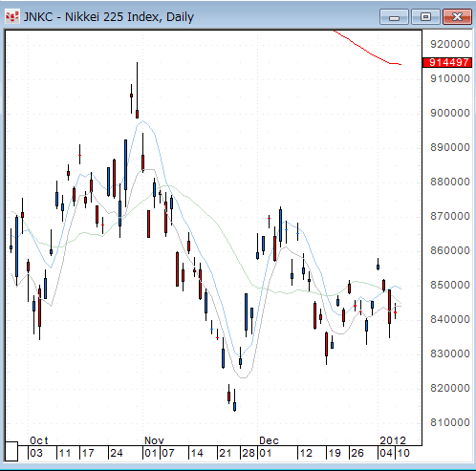This screenshot has height=471, width=476.
Task: Select the 860000 price axis label
Action: pyautogui.click(x=450, y=250)
